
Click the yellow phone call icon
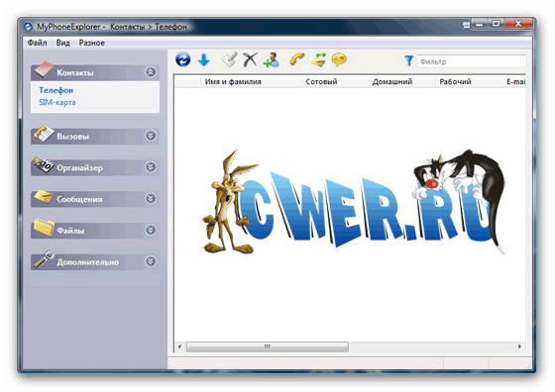(297, 59)
